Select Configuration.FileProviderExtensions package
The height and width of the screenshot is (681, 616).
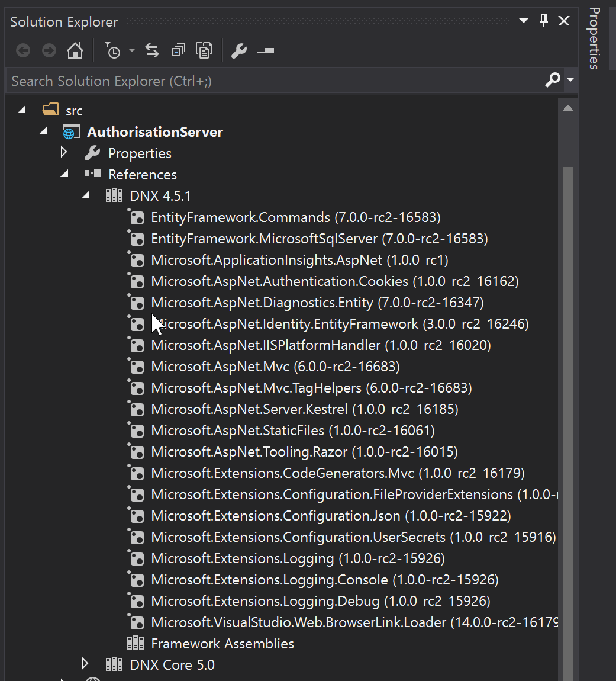pyautogui.click(x=354, y=494)
